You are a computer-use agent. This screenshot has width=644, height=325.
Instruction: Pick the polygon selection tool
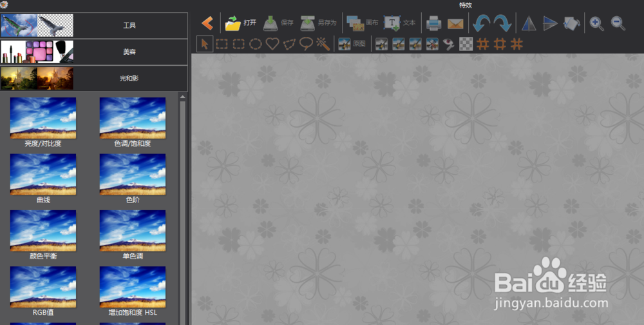pyautogui.click(x=290, y=44)
